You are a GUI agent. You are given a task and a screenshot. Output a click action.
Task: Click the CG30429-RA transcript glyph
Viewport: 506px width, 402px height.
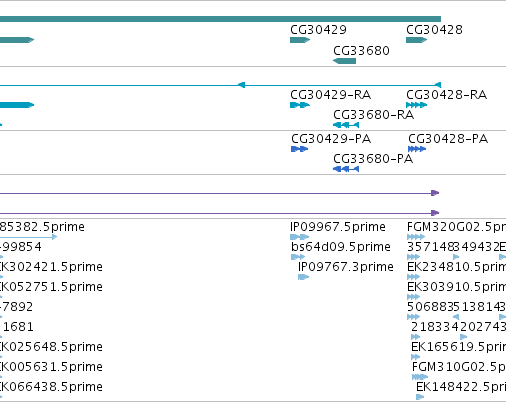pos(300,105)
